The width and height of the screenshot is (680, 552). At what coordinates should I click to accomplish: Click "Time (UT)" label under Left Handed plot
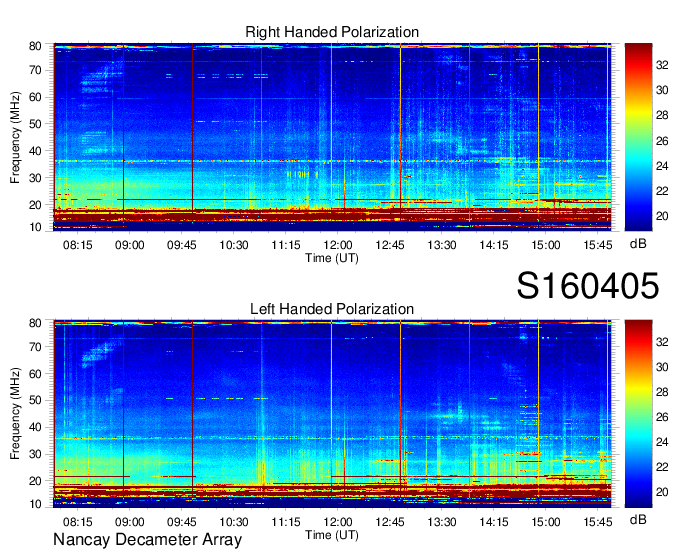pyautogui.click(x=332, y=535)
